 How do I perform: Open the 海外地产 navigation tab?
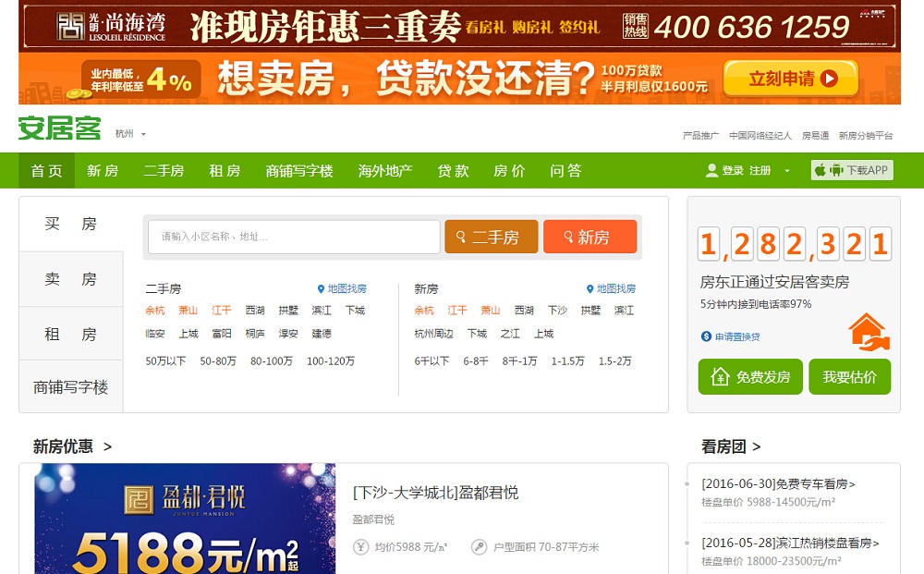click(x=384, y=171)
